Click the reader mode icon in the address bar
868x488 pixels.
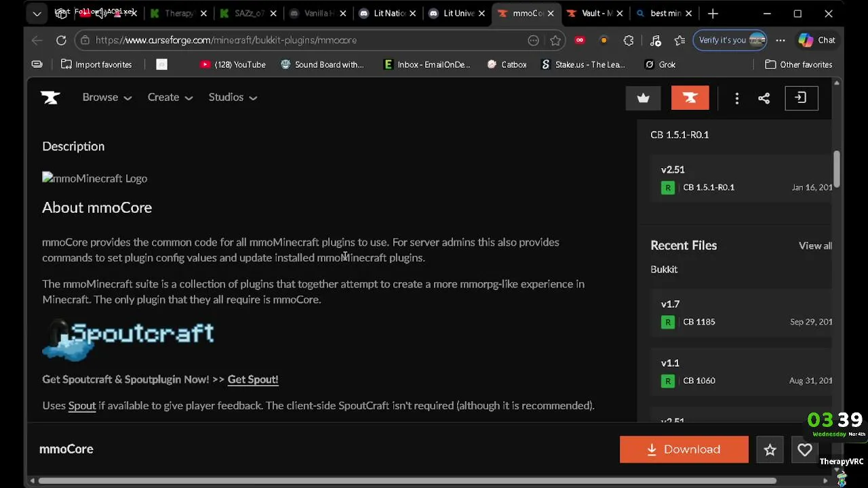534,40
